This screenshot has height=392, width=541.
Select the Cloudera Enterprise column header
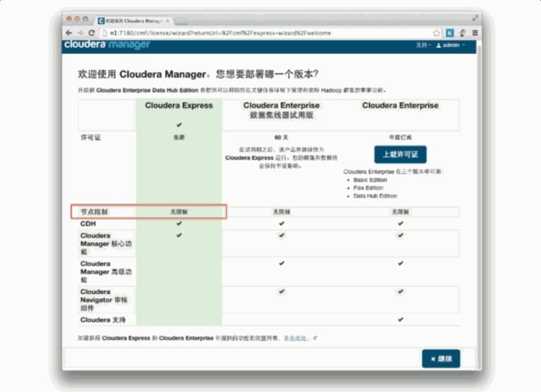pyautogui.click(x=401, y=106)
